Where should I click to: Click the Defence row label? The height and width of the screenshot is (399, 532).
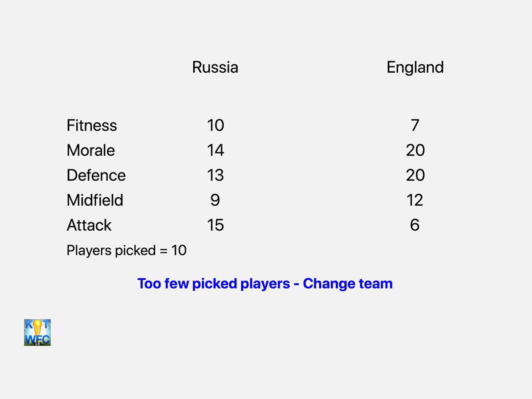(x=96, y=175)
